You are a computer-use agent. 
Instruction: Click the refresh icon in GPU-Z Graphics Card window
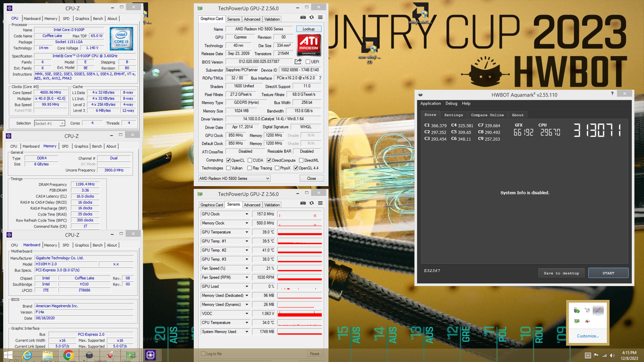click(x=312, y=17)
